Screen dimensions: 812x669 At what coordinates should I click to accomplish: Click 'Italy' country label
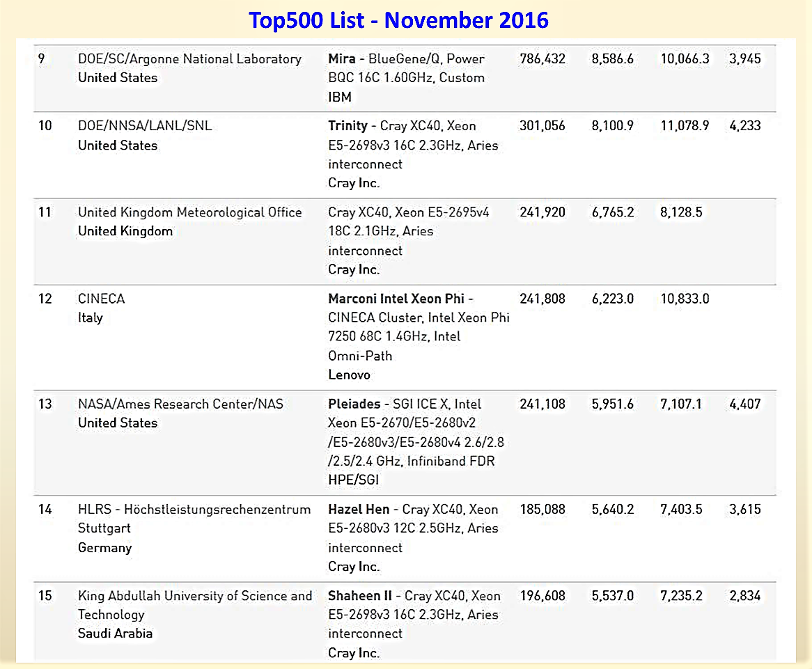click(90, 318)
